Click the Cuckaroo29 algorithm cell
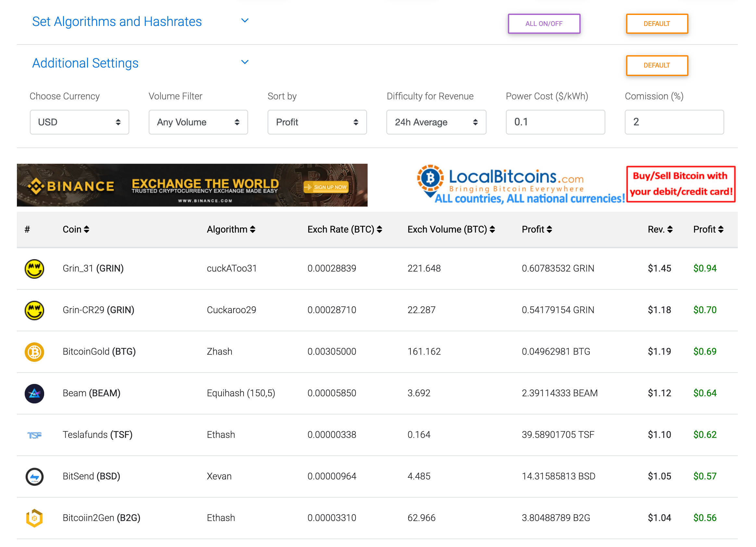 pyautogui.click(x=232, y=310)
